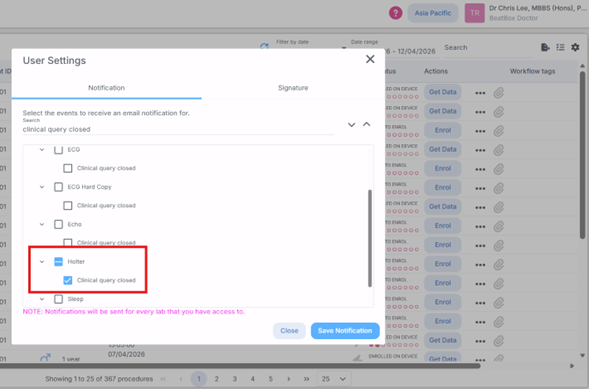The image size is (589, 389).
Task: Go to previous page arrow
Action: click(x=181, y=379)
